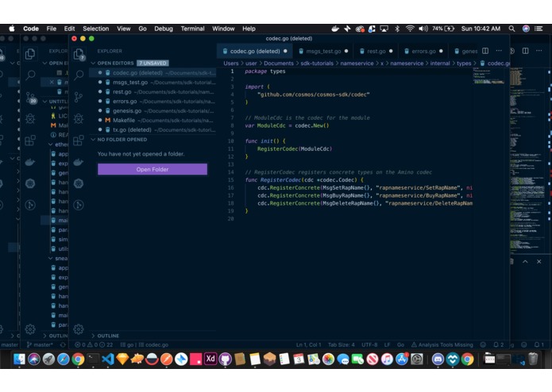Viewport: 552px width, 392px height.
Task: Click Analysis Tools Missing in status bar
Action: coord(442,345)
